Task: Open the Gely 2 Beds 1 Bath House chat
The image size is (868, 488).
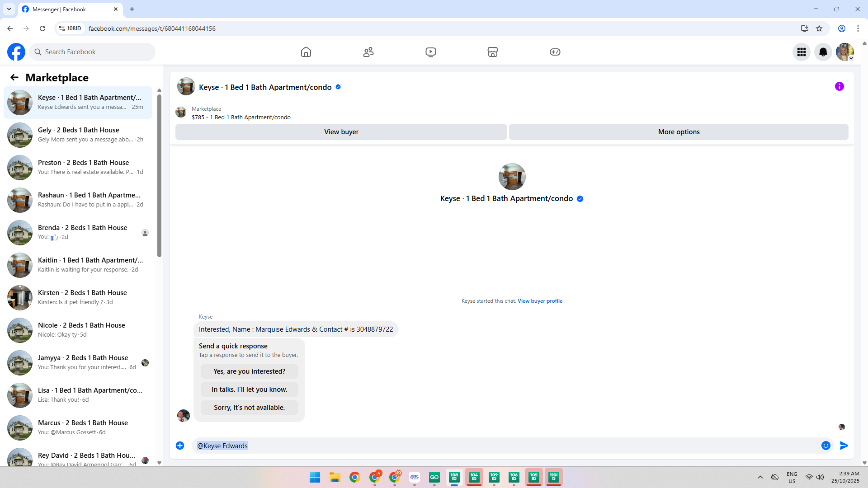Action: tap(78, 135)
